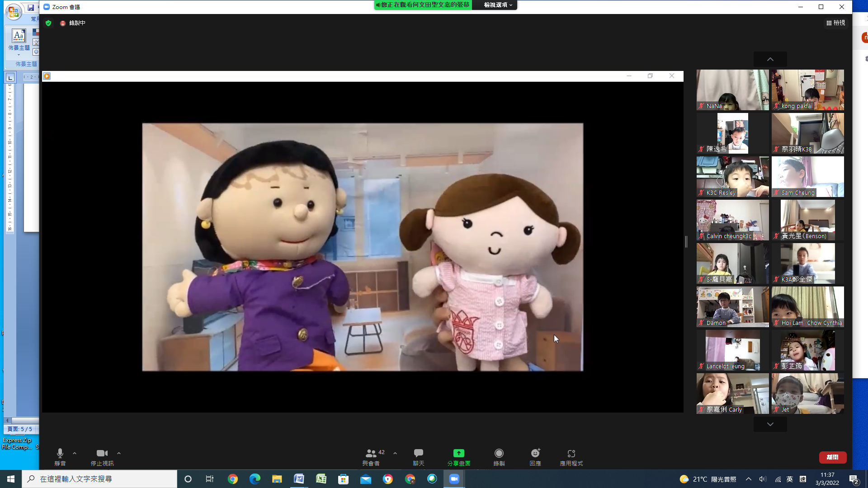Open video options arrow beside camera
868x488 pixels.
tap(119, 453)
